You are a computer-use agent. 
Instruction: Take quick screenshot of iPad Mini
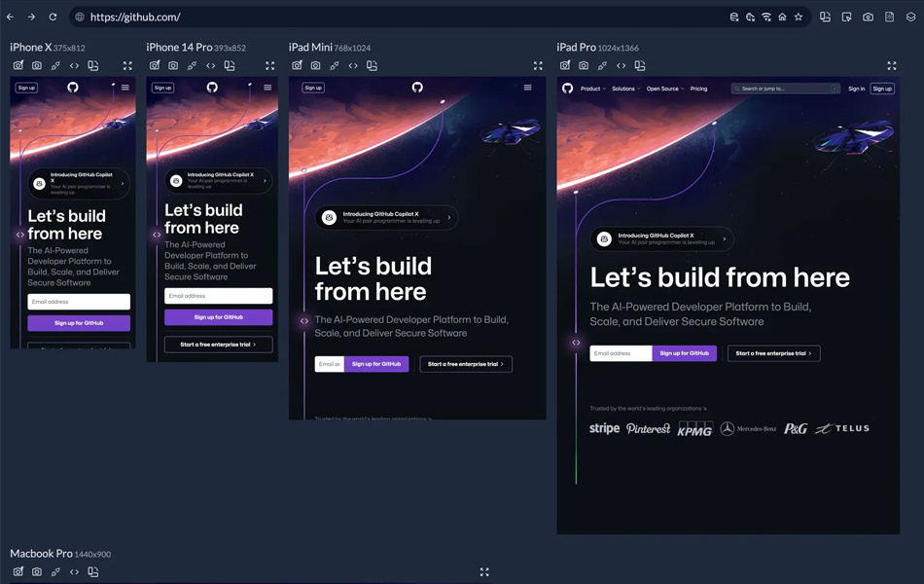297,65
